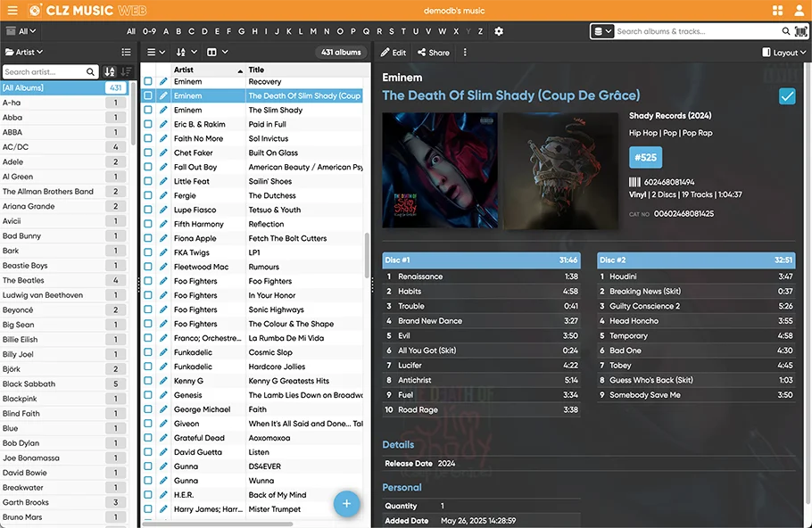Open the barcode scanner icon
This screenshot has height=528, width=812.
pos(800,31)
